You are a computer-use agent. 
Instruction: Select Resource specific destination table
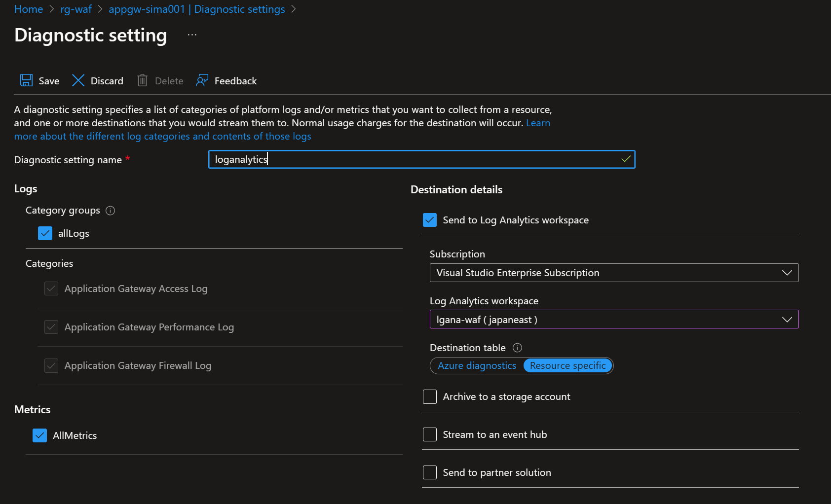[x=567, y=365]
